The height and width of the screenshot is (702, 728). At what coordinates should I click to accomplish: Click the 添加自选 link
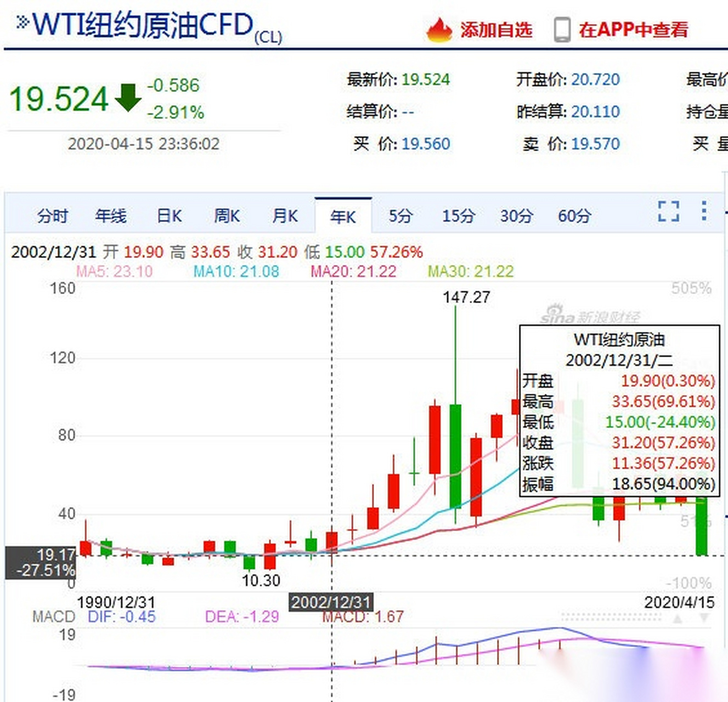496,30
